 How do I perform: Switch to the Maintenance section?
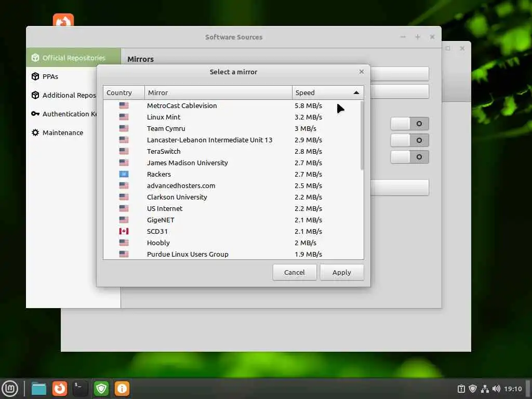(62, 132)
